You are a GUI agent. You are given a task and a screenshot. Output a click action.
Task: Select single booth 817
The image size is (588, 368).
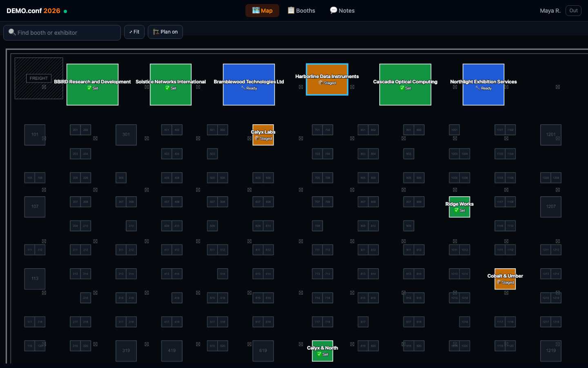coord(363,322)
